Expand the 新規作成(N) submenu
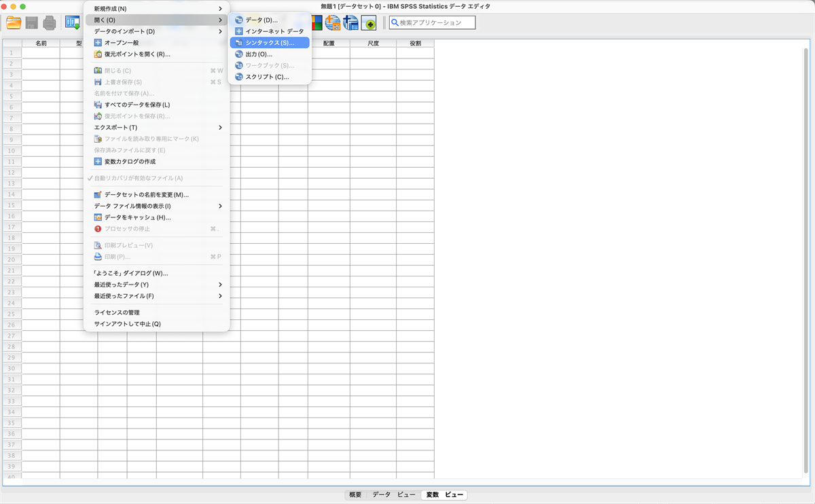This screenshot has width=815, height=504. [156, 9]
